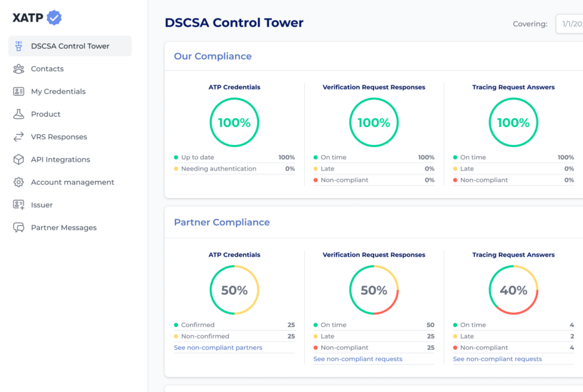This screenshot has height=392, width=583.
Task: Select the Product flask icon
Action: 19,114
